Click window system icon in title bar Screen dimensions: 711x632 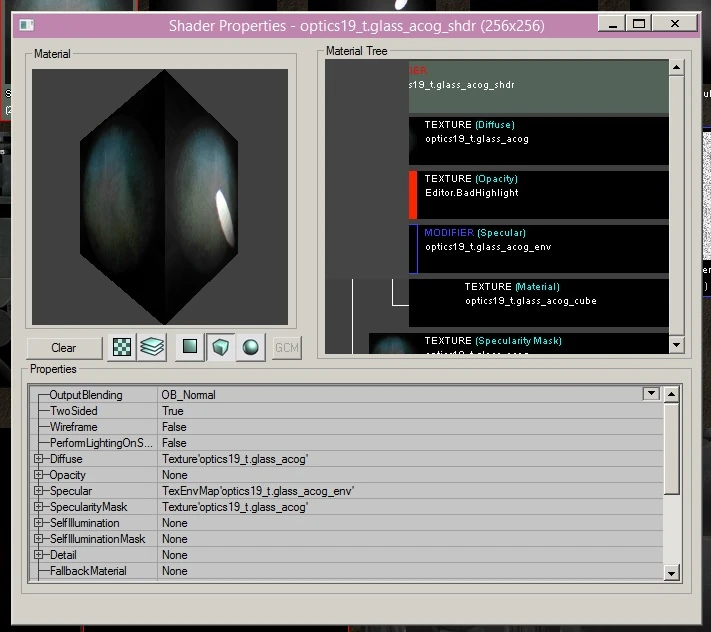27,25
